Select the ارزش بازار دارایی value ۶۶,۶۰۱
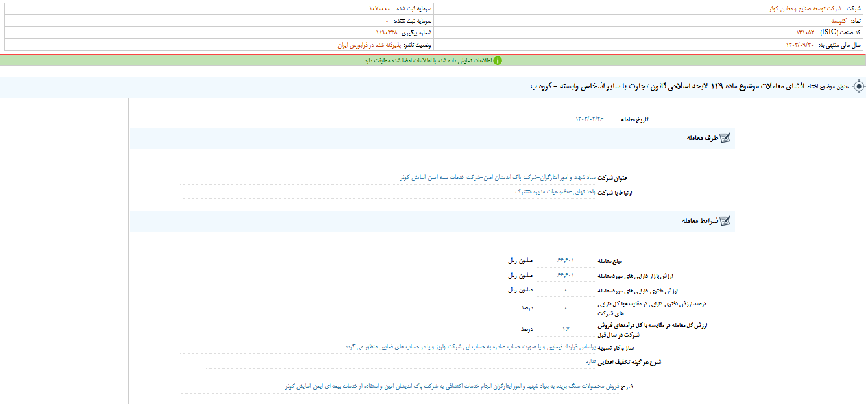Image resolution: width=868 pixels, height=404 pixels. click(x=566, y=275)
